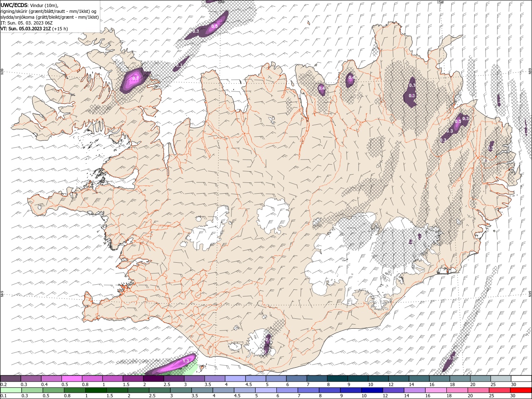The width and height of the screenshot is (532, 399).
Task: Click the 1.3 precipitation value off the south coast
Action: pos(186,360)
